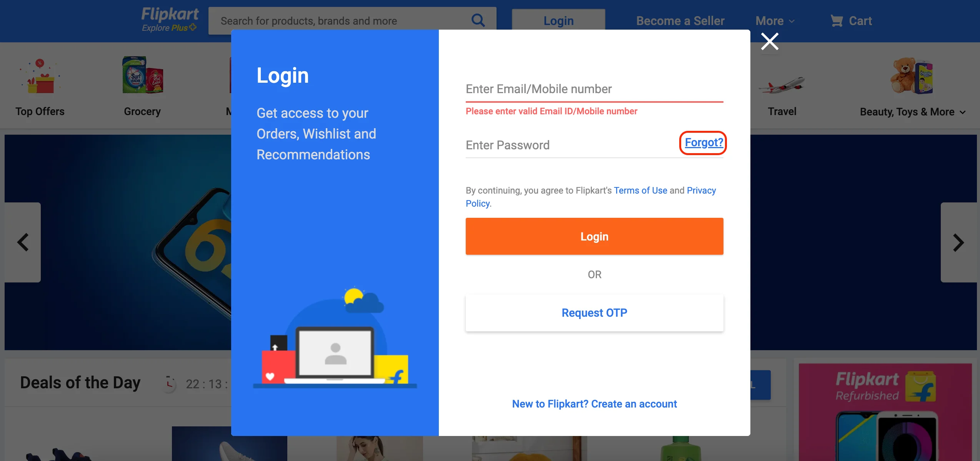Close the login dialog with the X
The width and height of the screenshot is (980, 461).
pos(770,42)
